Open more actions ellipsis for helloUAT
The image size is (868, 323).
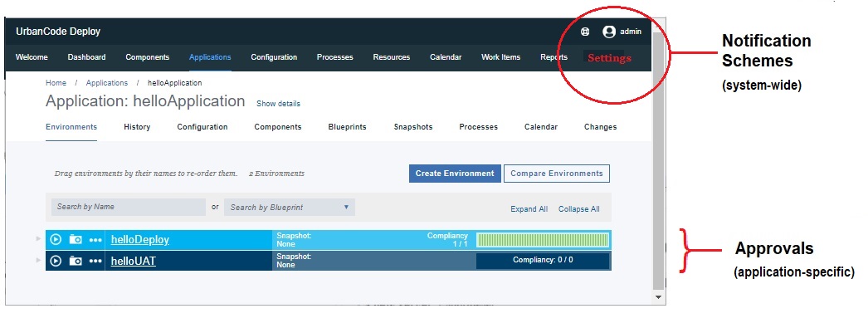(x=95, y=261)
